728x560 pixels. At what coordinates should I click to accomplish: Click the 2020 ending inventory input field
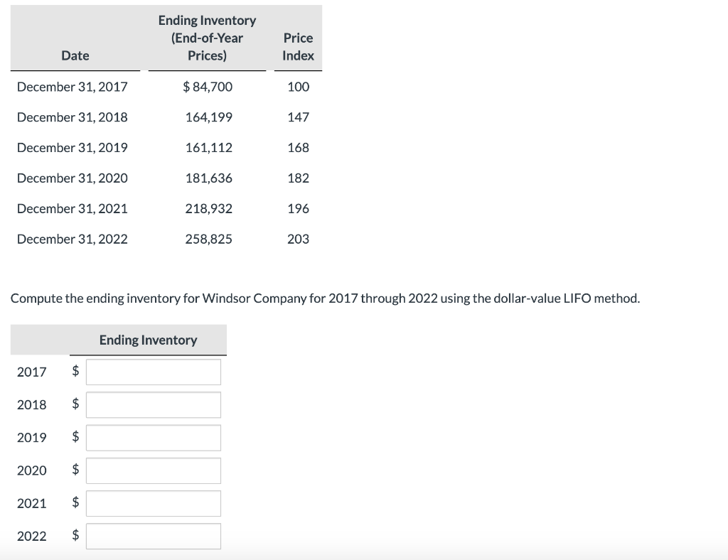[x=153, y=470]
